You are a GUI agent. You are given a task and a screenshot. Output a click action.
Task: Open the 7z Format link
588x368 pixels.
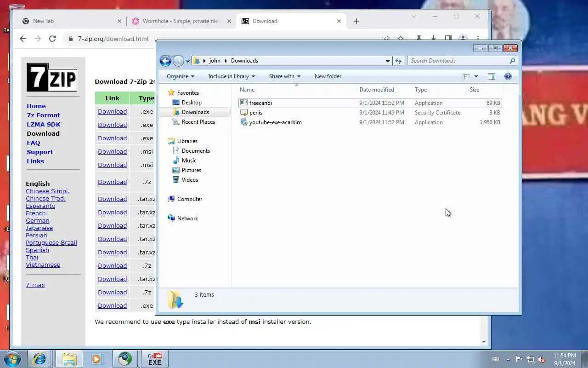pos(43,115)
